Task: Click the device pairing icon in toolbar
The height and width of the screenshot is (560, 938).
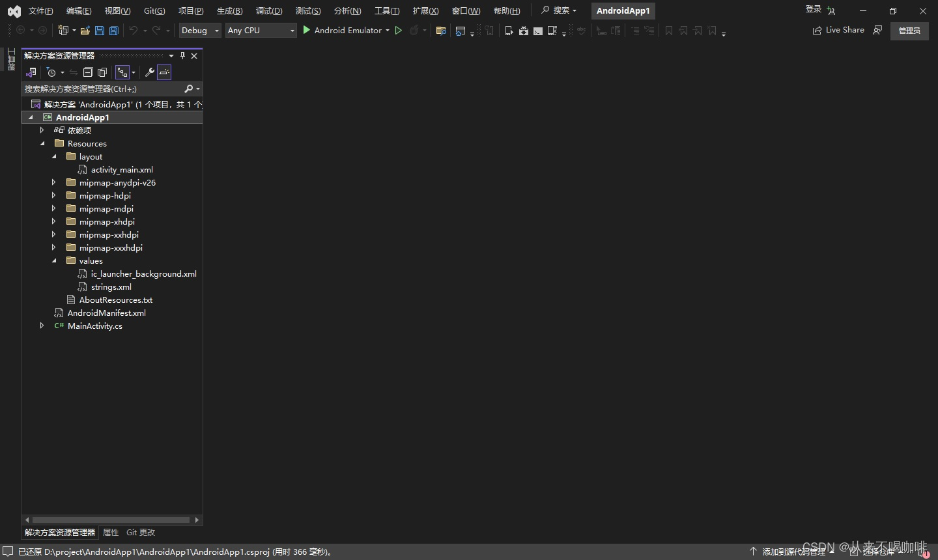Action: pyautogui.click(x=552, y=31)
